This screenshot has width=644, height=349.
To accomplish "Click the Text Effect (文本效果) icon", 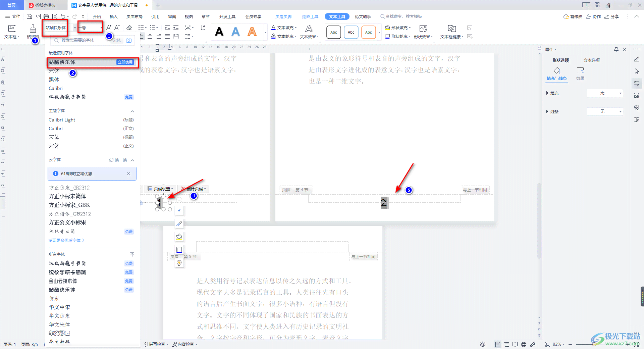I will (x=309, y=29).
